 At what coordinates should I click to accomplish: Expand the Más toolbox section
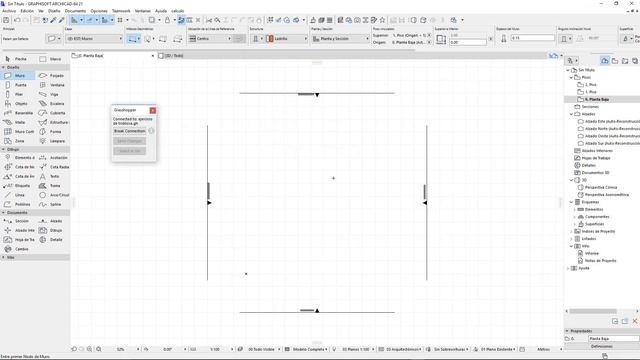[4, 258]
